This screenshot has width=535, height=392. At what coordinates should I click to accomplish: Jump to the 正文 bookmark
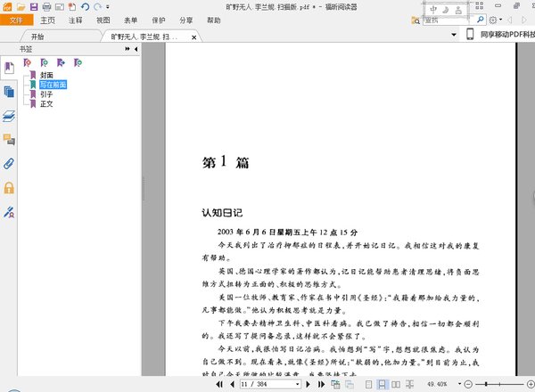pyautogui.click(x=46, y=104)
